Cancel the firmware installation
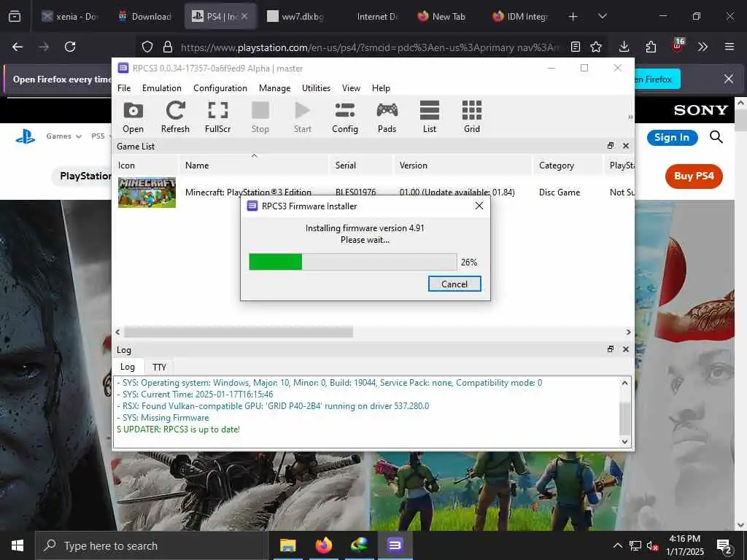 coord(454,284)
